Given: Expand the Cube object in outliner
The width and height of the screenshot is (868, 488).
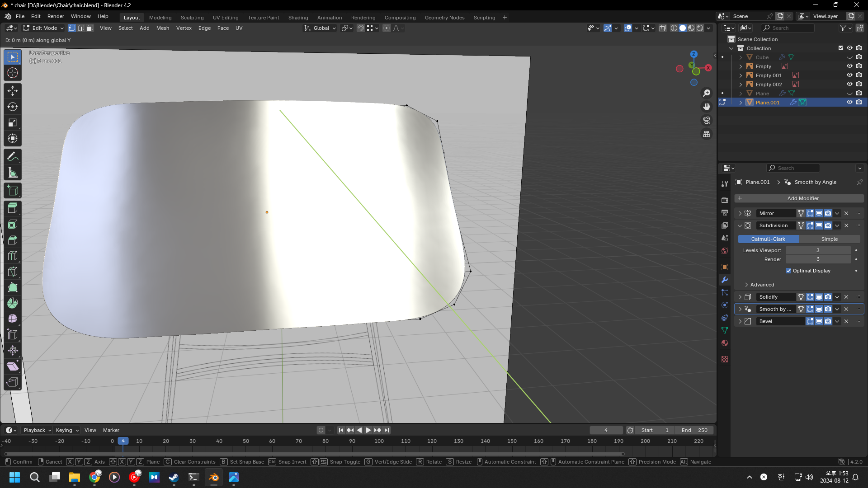Looking at the screenshot, I should click(741, 57).
